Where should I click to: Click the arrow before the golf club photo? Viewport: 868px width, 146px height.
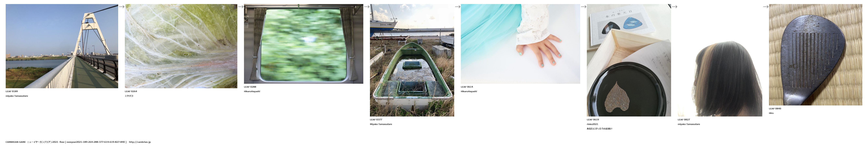pyautogui.click(x=766, y=7)
